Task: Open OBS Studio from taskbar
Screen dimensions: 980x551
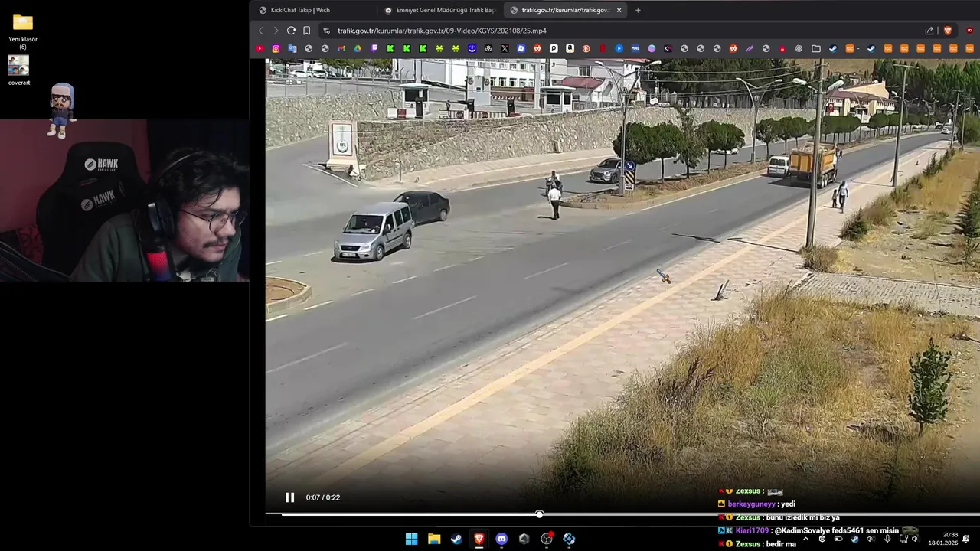Action: click(x=547, y=539)
